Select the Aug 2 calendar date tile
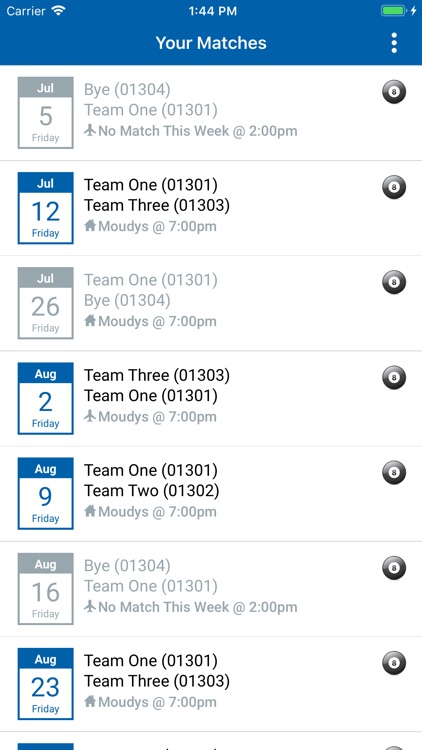Viewport: 422px width, 750px height. 45,398
